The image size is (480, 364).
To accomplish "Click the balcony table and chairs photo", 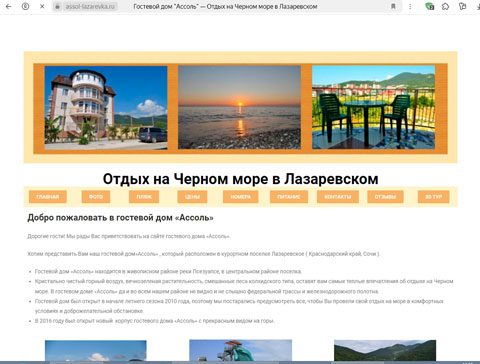I will [x=373, y=107].
